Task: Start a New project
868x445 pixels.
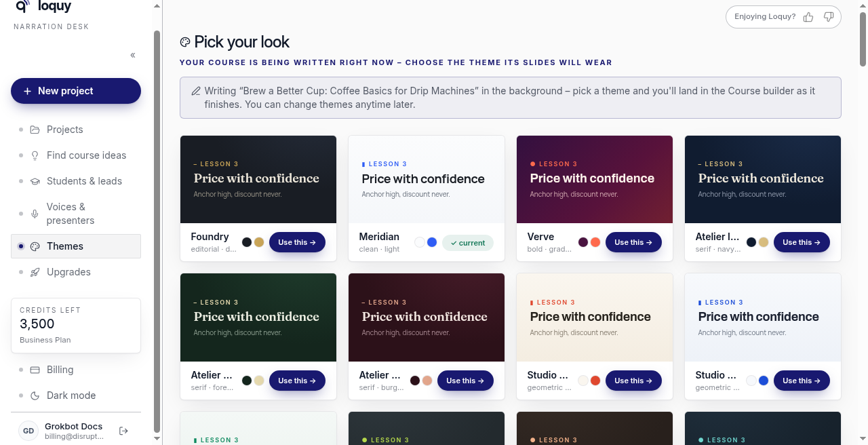Action: click(x=76, y=91)
